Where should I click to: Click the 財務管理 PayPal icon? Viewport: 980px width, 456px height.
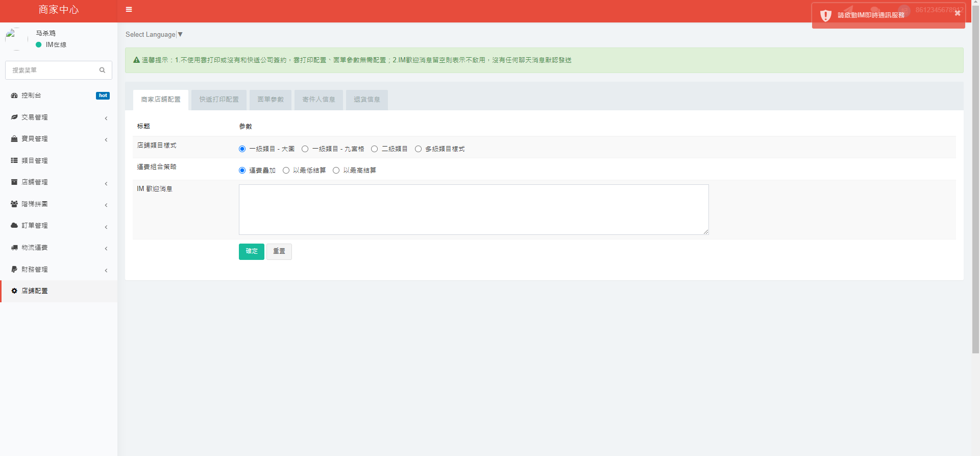[x=14, y=269]
